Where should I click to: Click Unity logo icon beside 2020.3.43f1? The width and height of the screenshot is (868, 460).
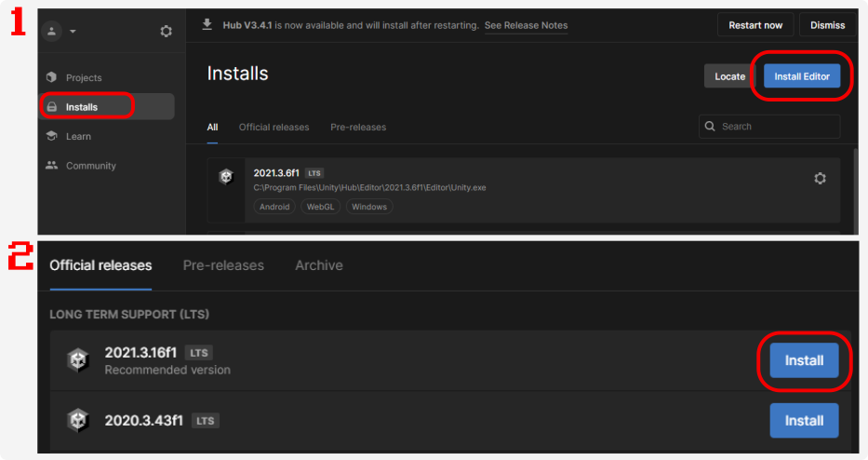(78, 421)
